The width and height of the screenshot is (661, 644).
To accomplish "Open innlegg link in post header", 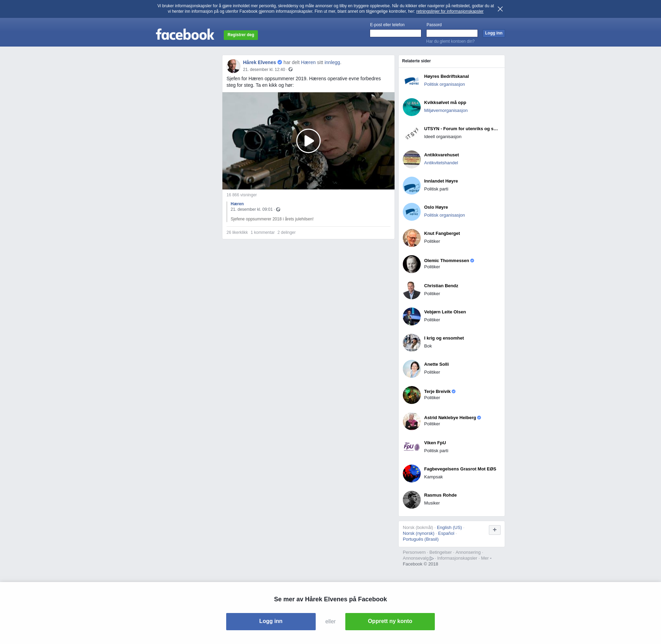I will tap(332, 62).
